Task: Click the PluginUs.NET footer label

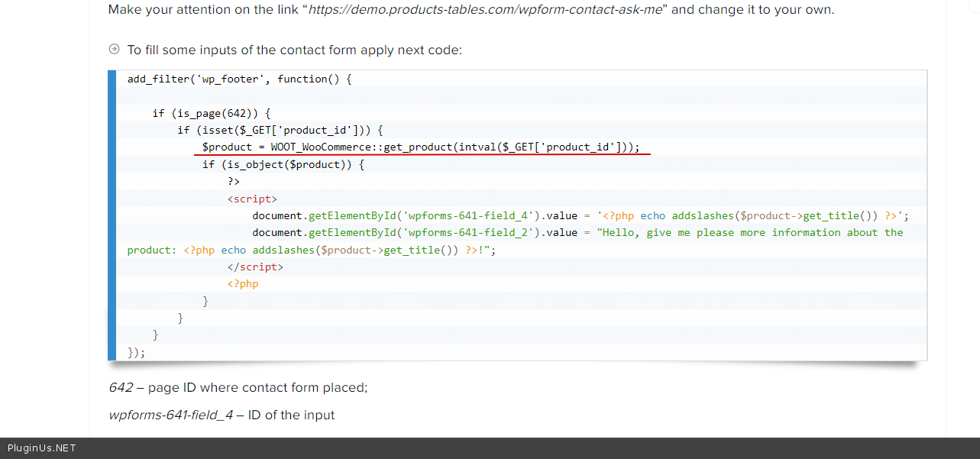Action: (41, 448)
